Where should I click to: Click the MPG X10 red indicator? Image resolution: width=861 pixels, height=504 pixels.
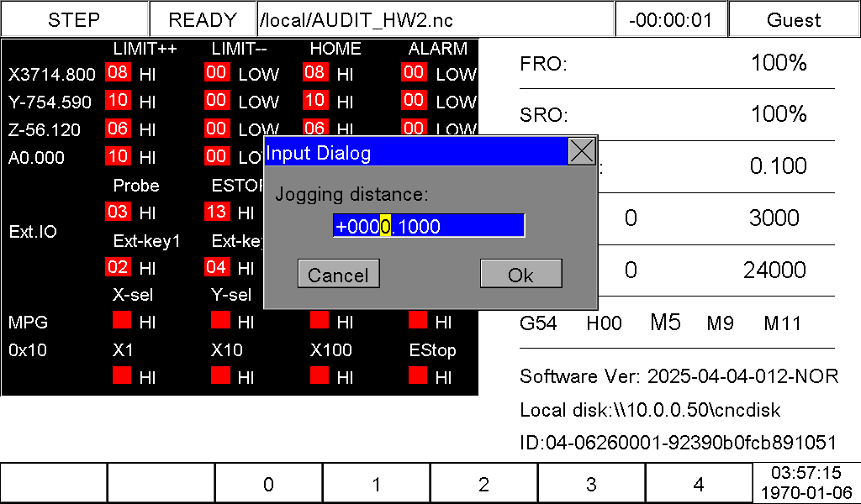point(221,375)
